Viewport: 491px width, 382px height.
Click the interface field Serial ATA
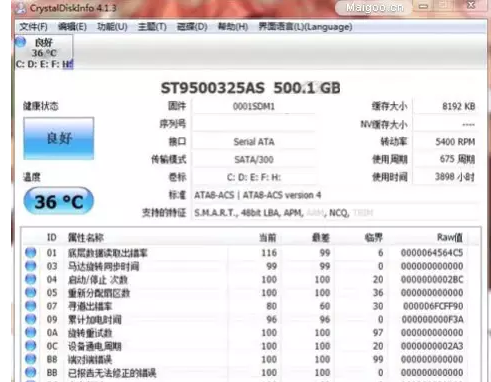click(x=254, y=142)
